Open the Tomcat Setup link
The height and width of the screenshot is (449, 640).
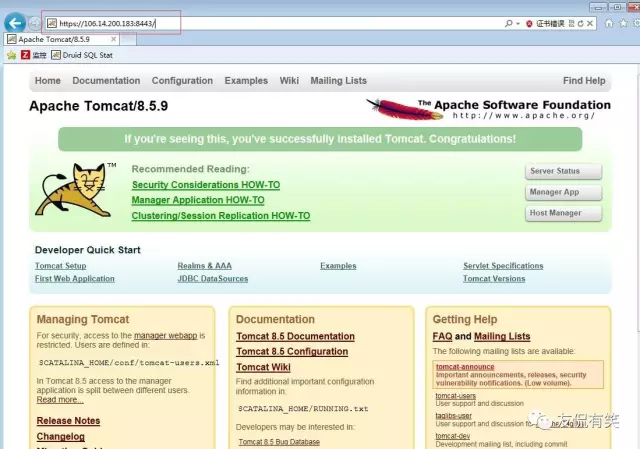click(x=60, y=266)
